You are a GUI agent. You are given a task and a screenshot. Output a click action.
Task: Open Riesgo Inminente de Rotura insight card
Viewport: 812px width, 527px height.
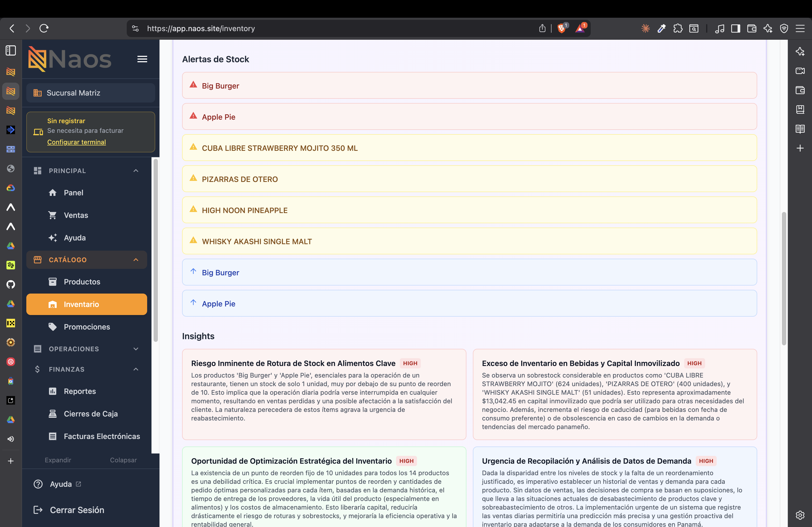324,394
